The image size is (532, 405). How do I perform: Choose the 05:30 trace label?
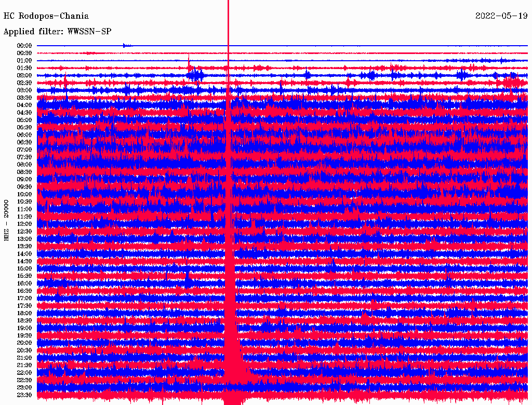(x=24, y=127)
